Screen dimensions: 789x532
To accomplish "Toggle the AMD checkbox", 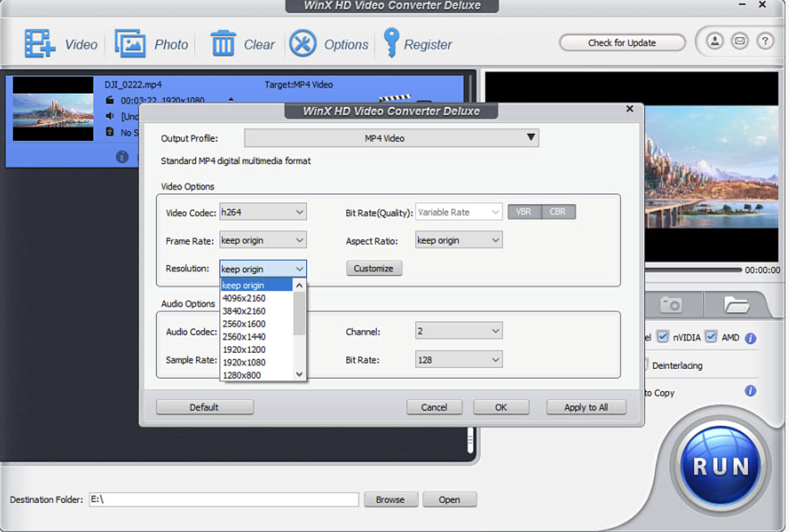I will [711, 337].
